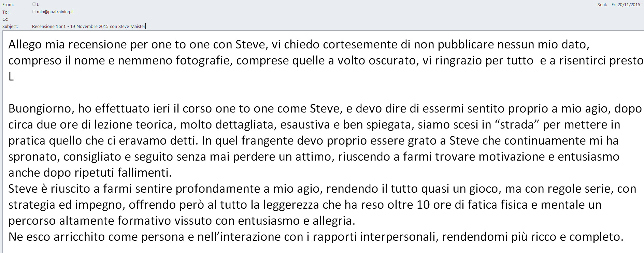Screen dimensions: 644x253
Task: Click the sent date Fri 20/11/2015
Action: tap(626, 5)
